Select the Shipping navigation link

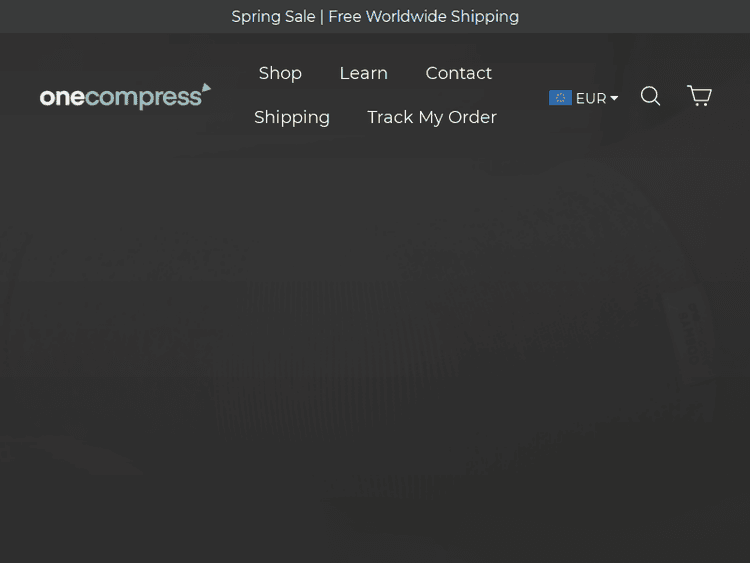292,117
